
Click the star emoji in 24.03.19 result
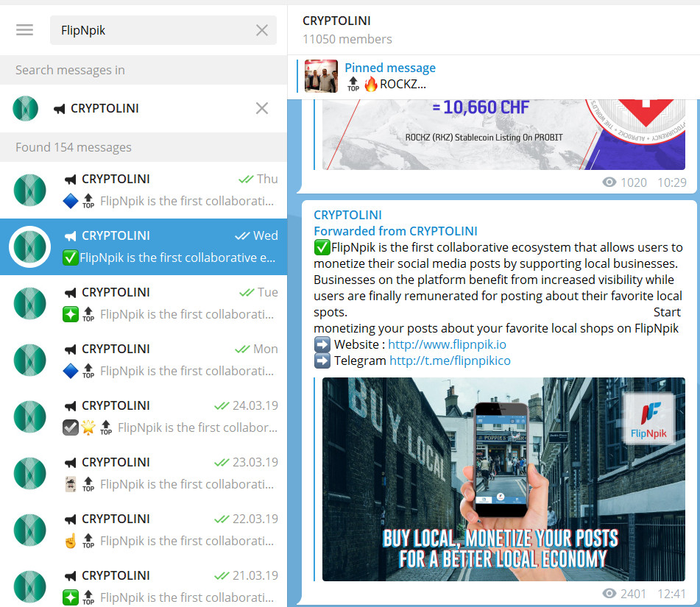tap(88, 427)
